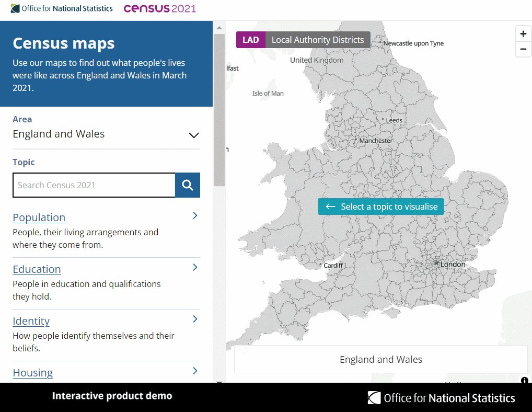Screen dimensions: 532x412
Task: Click the search magnifier icon
Action: tap(187, 185)
